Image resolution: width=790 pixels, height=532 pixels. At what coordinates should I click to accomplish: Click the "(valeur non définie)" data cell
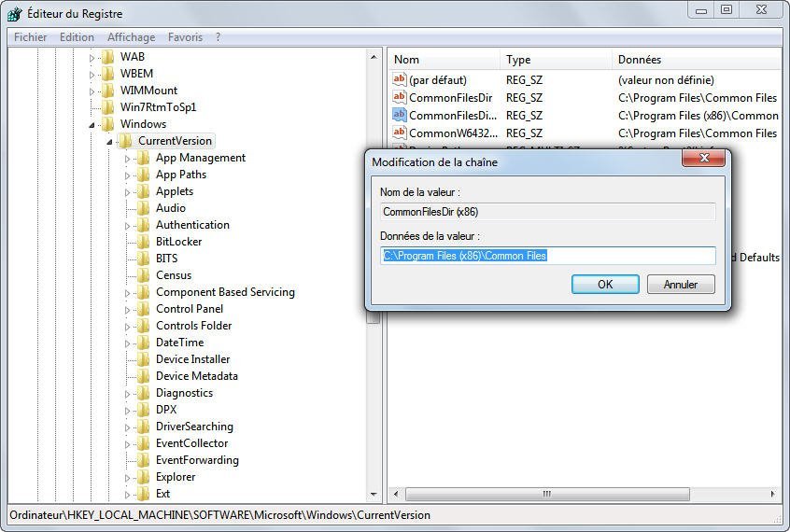tap(666, 80)
